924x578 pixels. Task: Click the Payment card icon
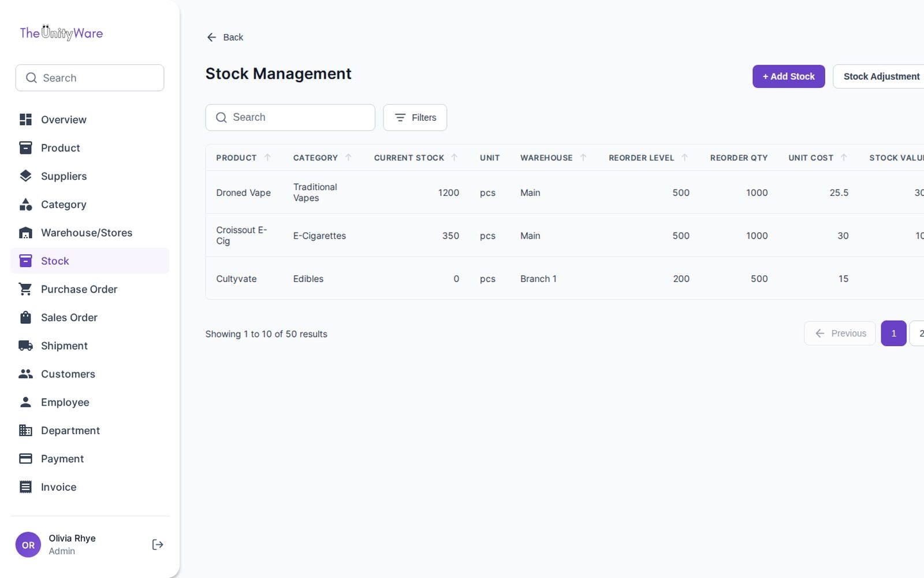pyautogui.click(x=25, y=459)
